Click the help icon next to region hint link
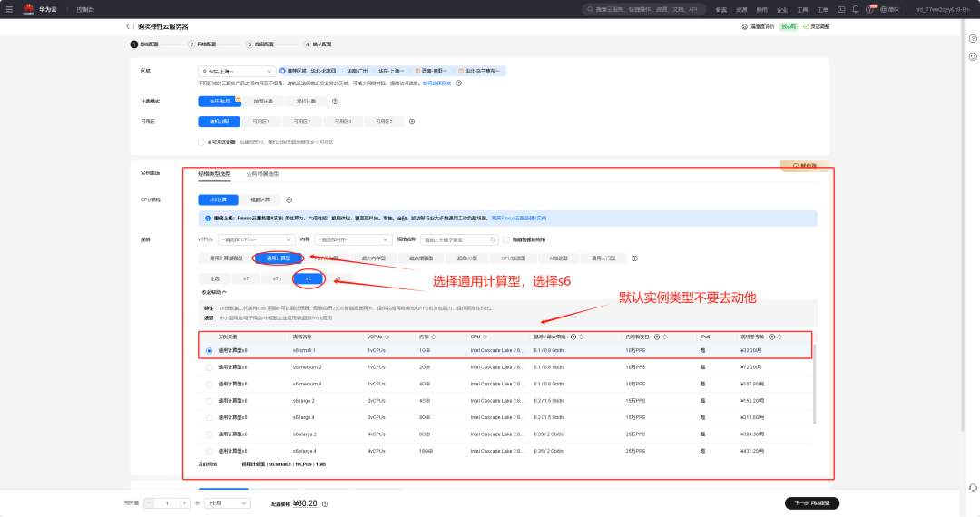The height and width of the screenshot is (517, 980). pyautogui.click(x=459, y=83)
